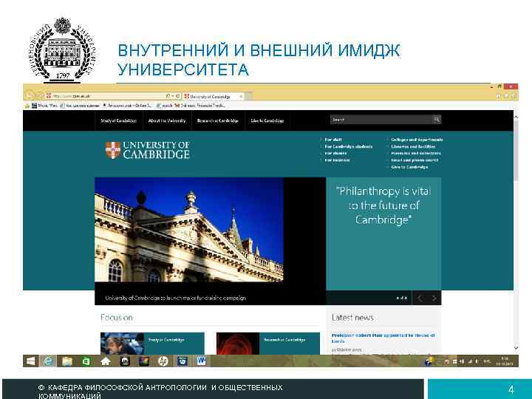Click the Philanthropy is vital quote panel
This screenshot has height=399, width=532.
(x=383, y=233)
